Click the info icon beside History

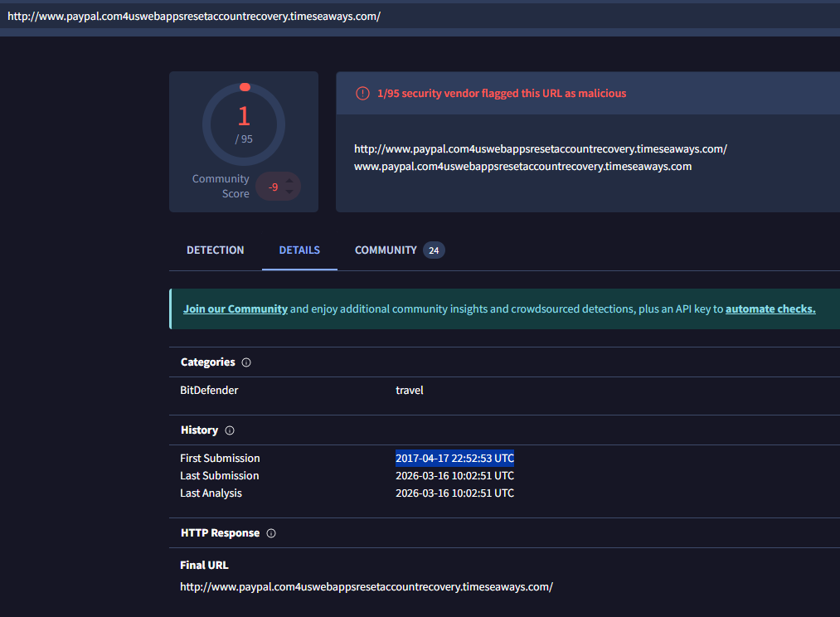pos(230,430)
